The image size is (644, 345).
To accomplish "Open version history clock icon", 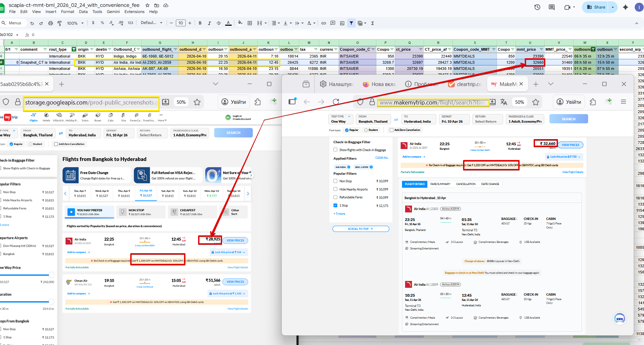I will [x=537, y=7].
